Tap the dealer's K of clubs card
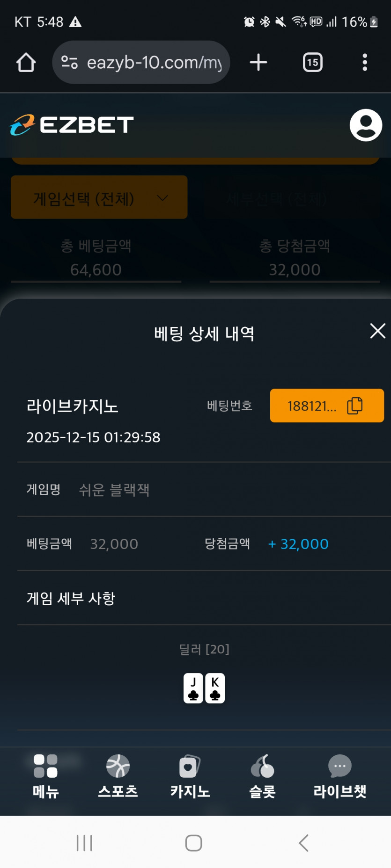The image size is (391, 868). pos(215,688)
